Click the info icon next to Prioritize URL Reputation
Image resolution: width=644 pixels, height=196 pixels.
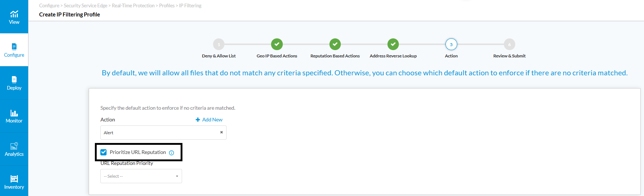pyautogui.click(x=171, y=153)
